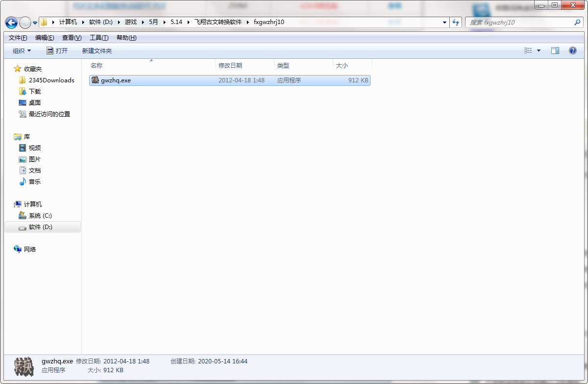Screen dimensions: 588x384
Task: Open 桌面 in the navigation pane
Action: click(x=35, y=102)
